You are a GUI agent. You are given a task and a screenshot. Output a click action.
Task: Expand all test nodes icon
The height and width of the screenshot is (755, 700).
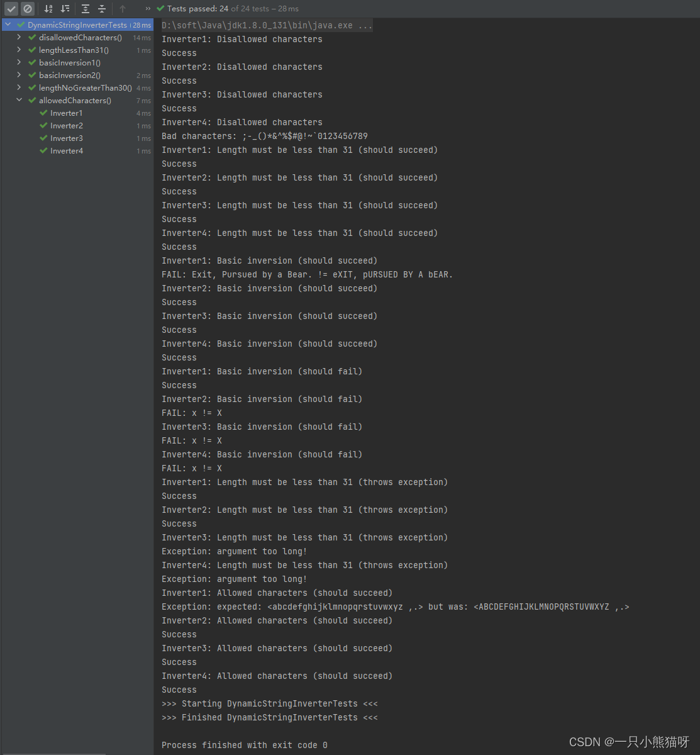[x=86, y=9]
